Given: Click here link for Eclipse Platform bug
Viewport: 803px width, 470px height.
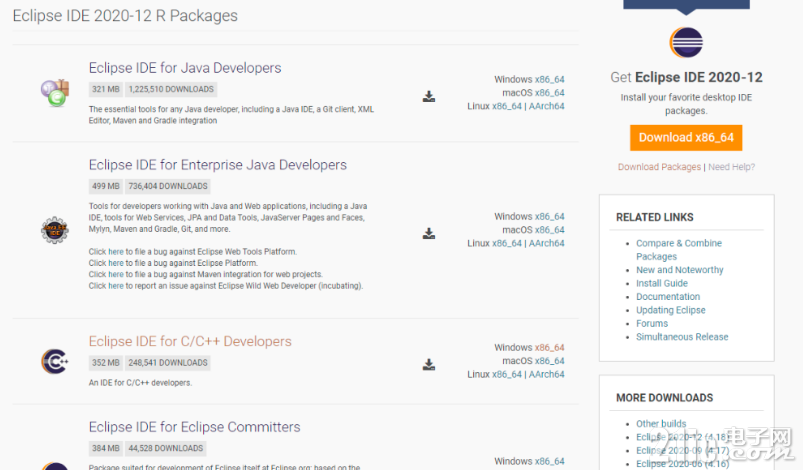Looking at the screenshot, I should (116, 263).
